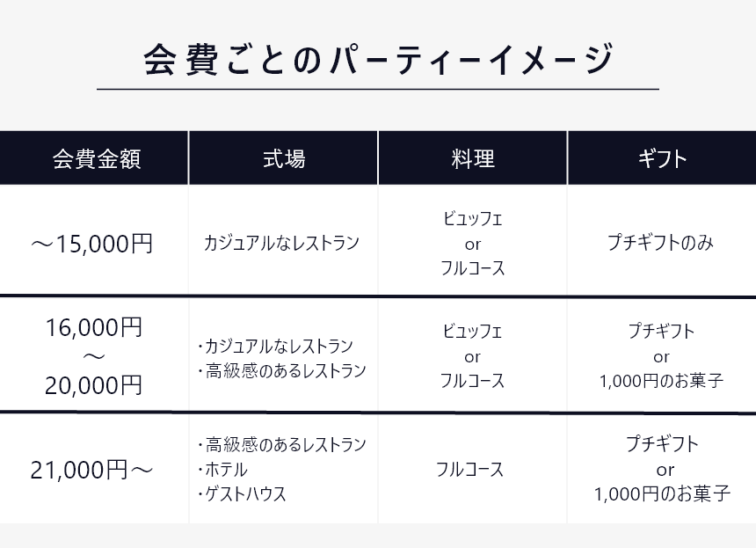Click 1,000円のお菓子 in the bottom row
Screen dimensions: 756x548
tap(663, 494)
